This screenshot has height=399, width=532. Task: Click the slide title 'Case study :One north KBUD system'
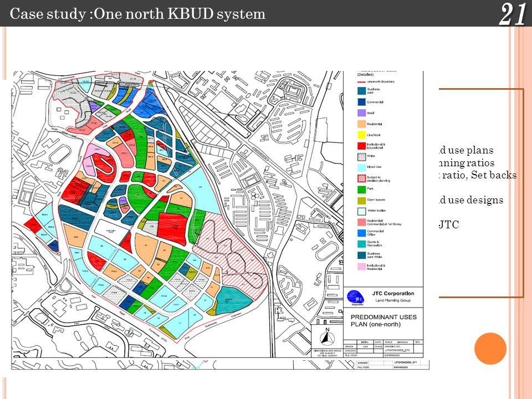pyautogui.click(x=137, y=14)
